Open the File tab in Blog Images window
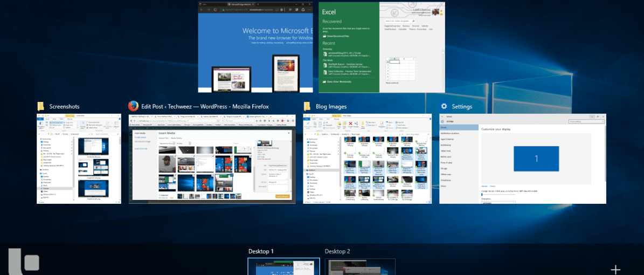This screenshot has height=275, width=644. (307, 120)
